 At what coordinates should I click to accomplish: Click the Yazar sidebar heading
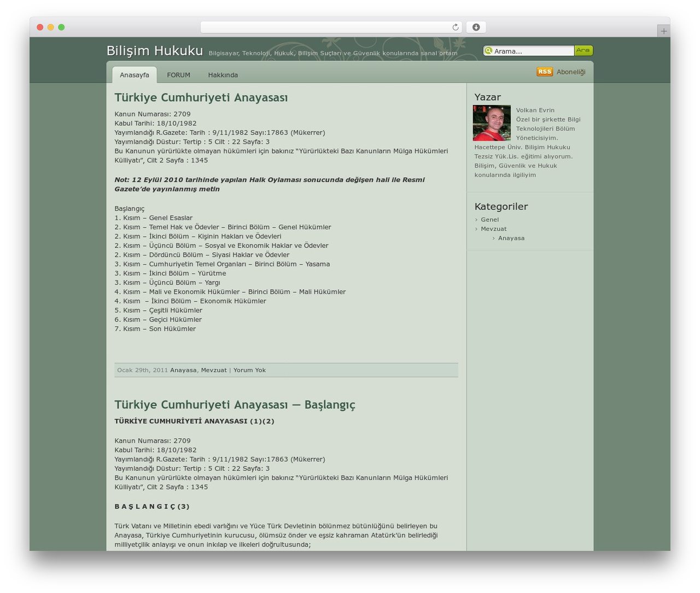(488, 97)
